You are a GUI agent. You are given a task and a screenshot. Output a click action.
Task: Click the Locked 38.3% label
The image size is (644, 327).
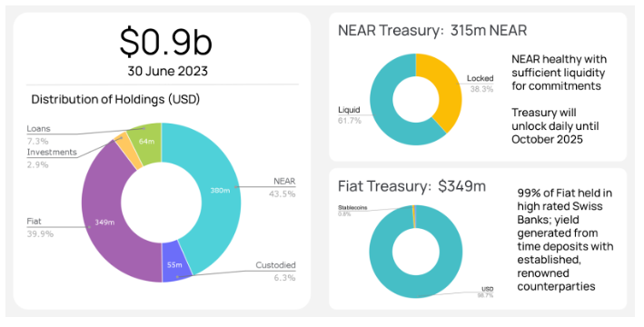pyautogui.click(x=481, y=84)
